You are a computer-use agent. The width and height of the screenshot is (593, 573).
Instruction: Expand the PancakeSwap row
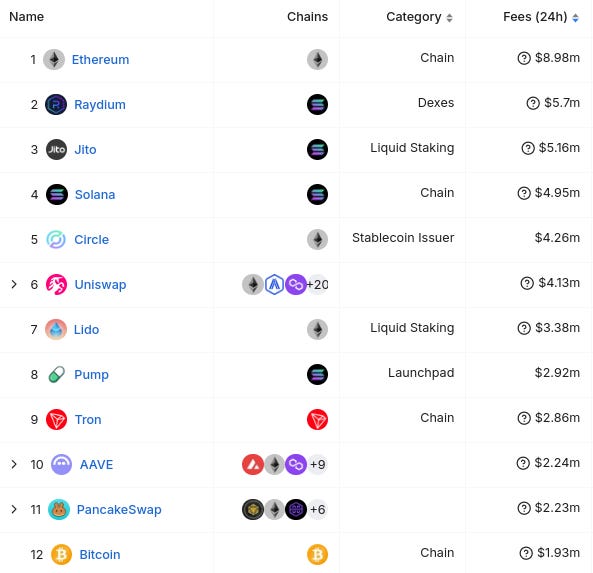point(14,509)
